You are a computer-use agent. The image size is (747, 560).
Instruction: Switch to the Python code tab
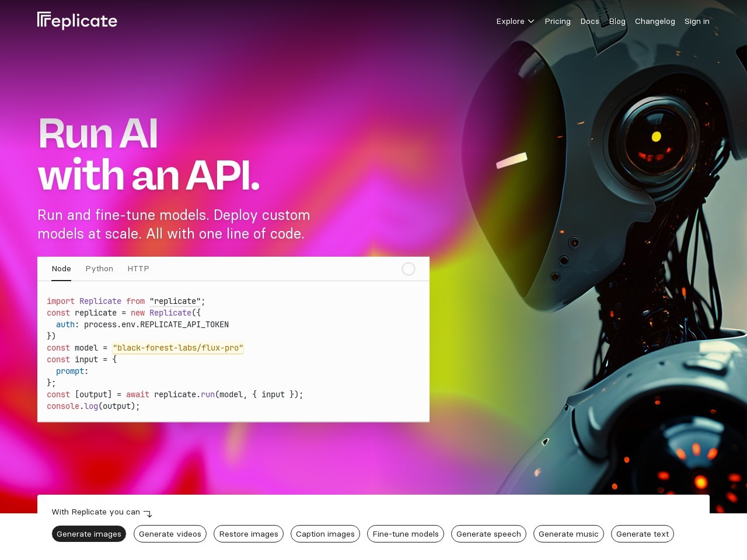click(99, 269)
